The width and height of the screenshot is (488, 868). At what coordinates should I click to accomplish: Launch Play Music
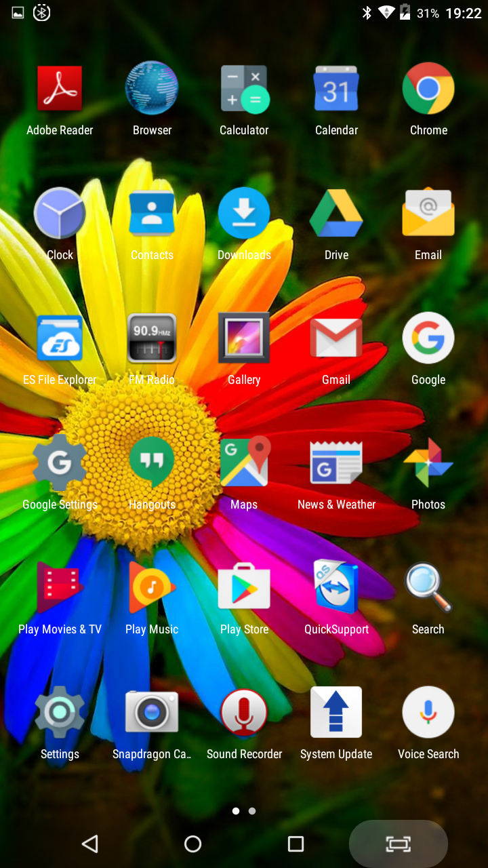pyautogui.click(x=152, y=588)
